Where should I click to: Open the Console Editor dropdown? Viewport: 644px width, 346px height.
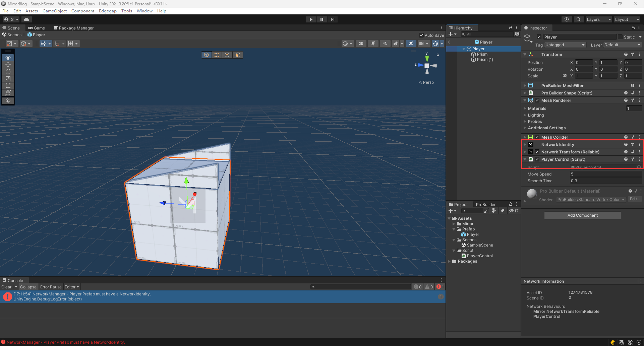[72, 287]
